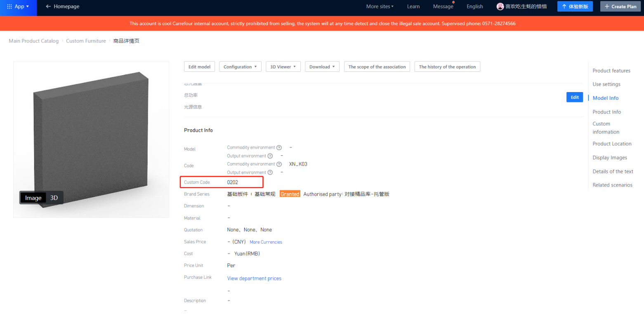Click the gray panel product thumbnail
Image resolution: width=644 pixels, height=329 pixels.
(91, 138)
